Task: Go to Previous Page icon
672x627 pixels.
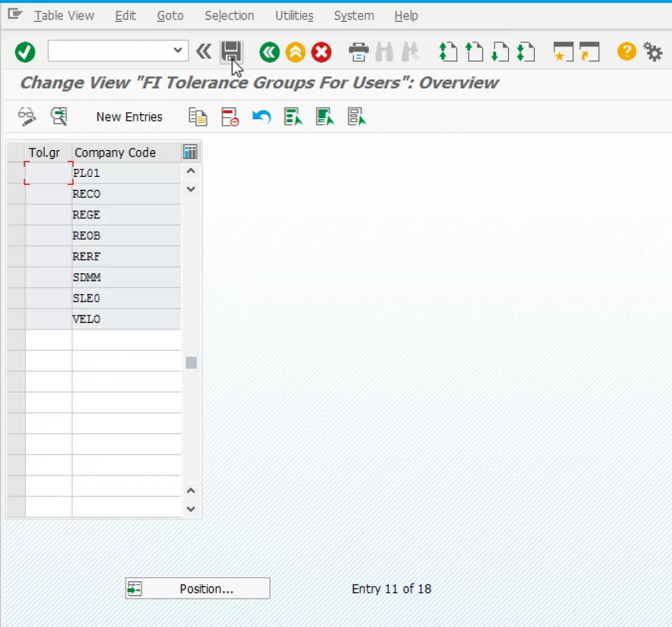Action: (x=474, y=52)
